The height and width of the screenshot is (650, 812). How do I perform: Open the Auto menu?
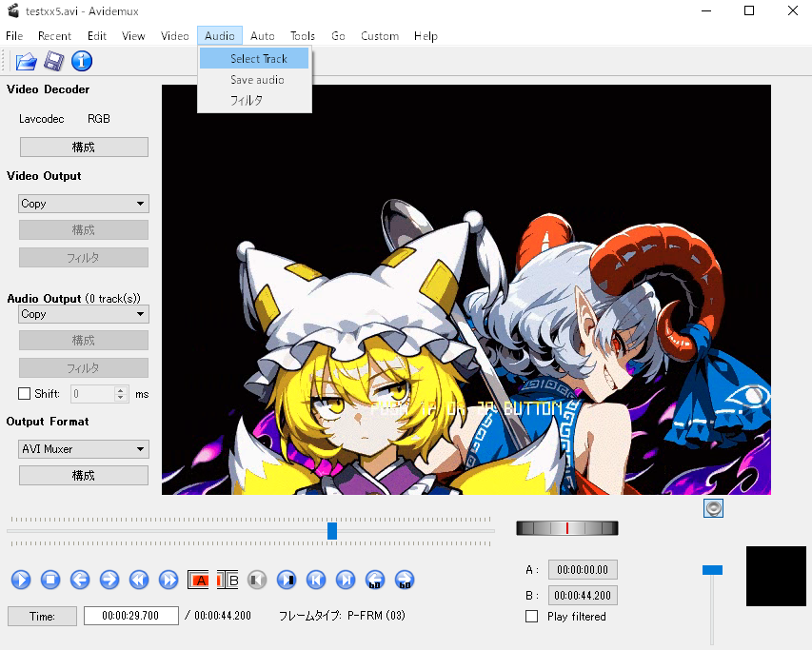coord(263,36)
